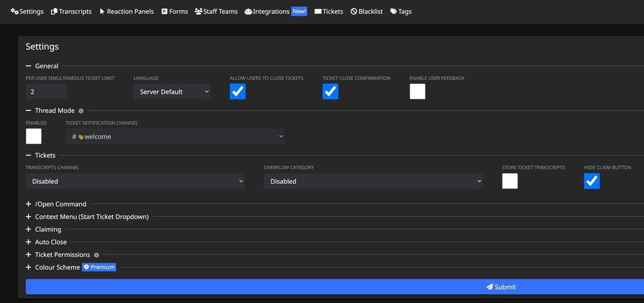Click the Transcripts copy icon
Viewport: 644px width, 303px height.
(x=54, y=11)
